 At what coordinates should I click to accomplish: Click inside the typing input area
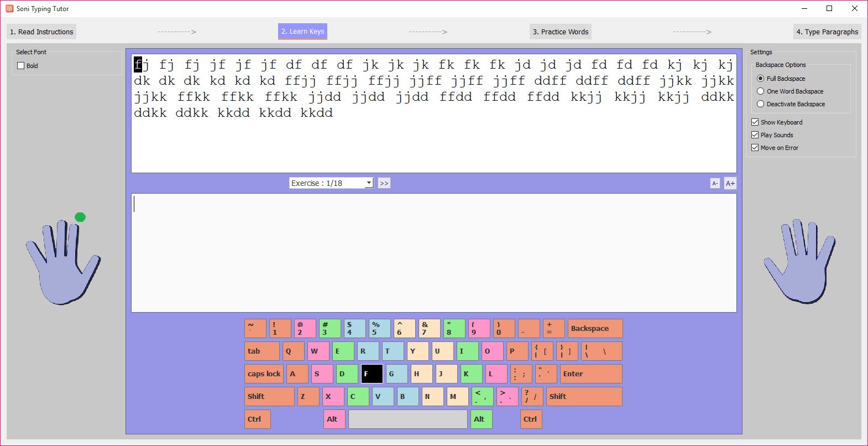point(433,252)
